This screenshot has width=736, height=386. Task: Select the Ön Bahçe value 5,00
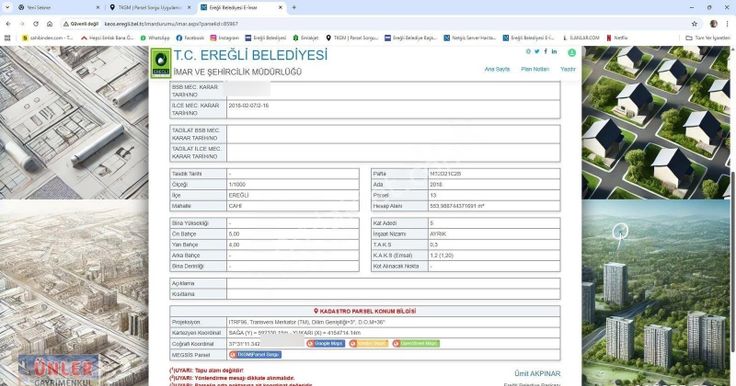tap(234, 234)
